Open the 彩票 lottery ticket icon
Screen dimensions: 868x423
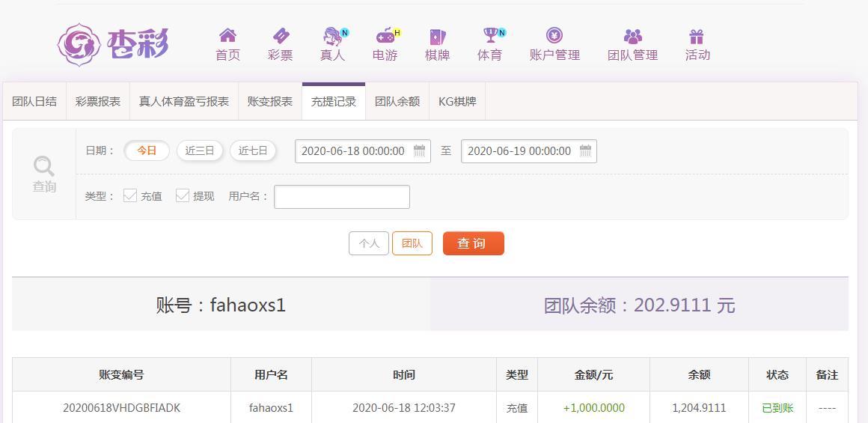[281, 36]
